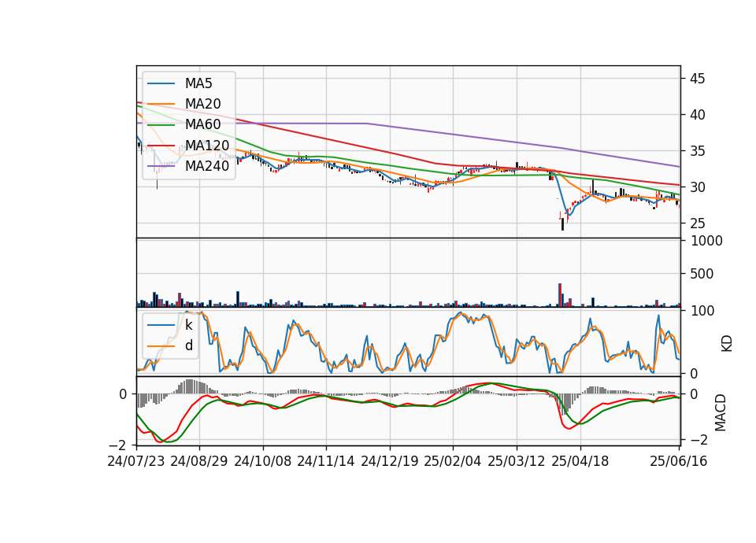Click the MACD right axis value −2
756x543 pixels.
point(699,440)
